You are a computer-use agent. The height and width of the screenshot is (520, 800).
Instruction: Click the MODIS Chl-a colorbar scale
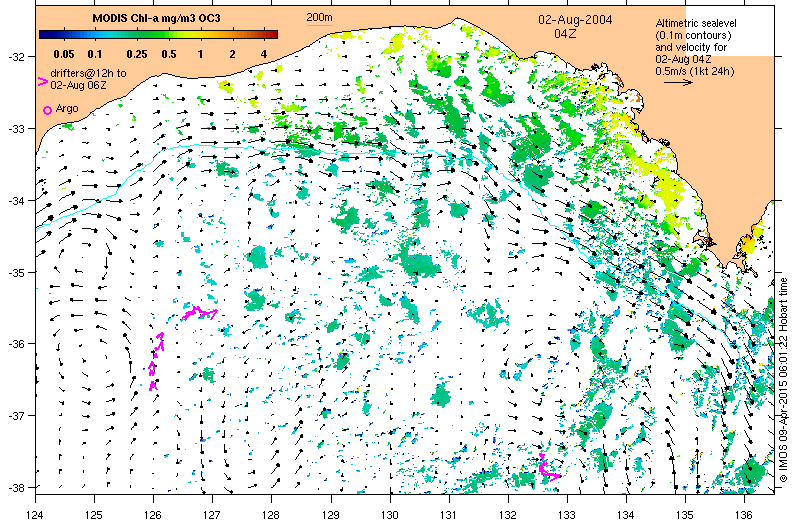pyautogui.click(x=158, y=35)
